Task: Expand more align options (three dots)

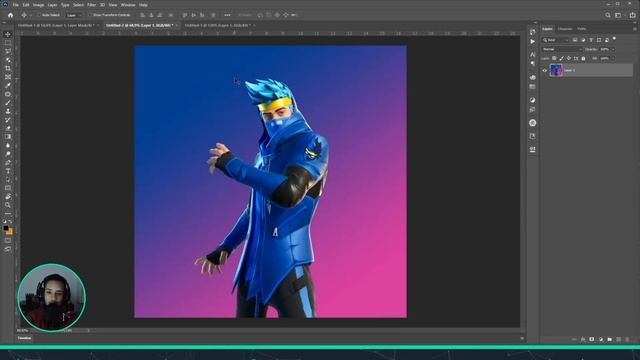Action: [227, 15]
